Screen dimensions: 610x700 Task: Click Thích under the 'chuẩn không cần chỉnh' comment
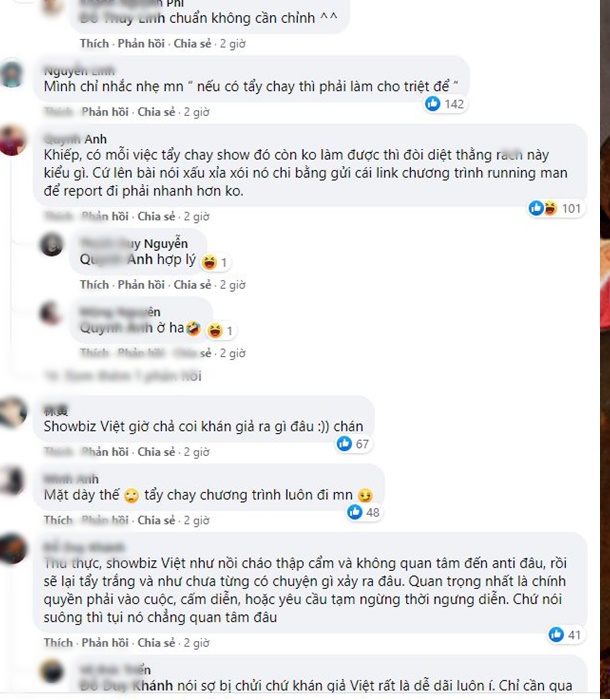pyautogui.click(x=94, y=44)
